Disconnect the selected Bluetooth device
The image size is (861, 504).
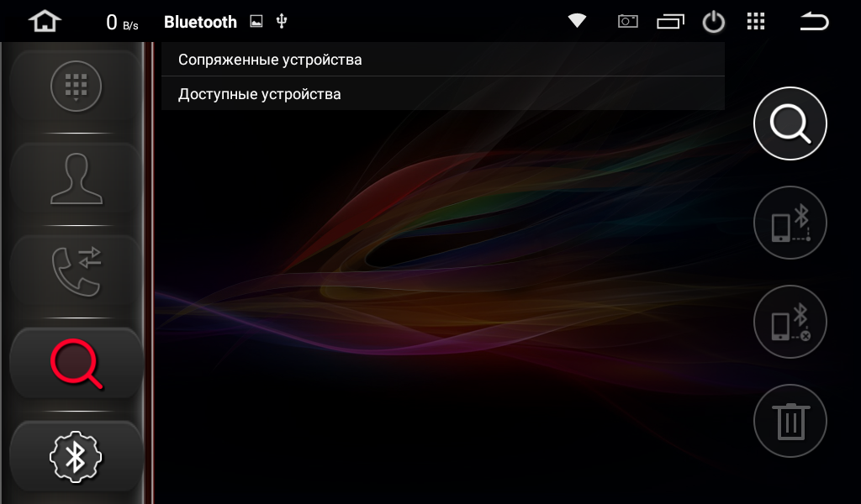[790, 322]
